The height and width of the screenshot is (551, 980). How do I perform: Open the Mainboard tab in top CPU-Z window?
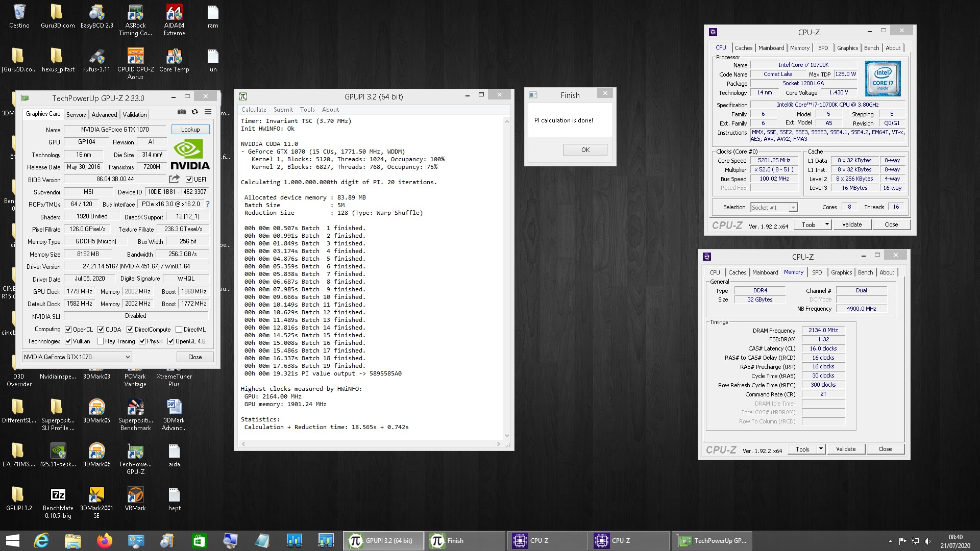[771, 48]
